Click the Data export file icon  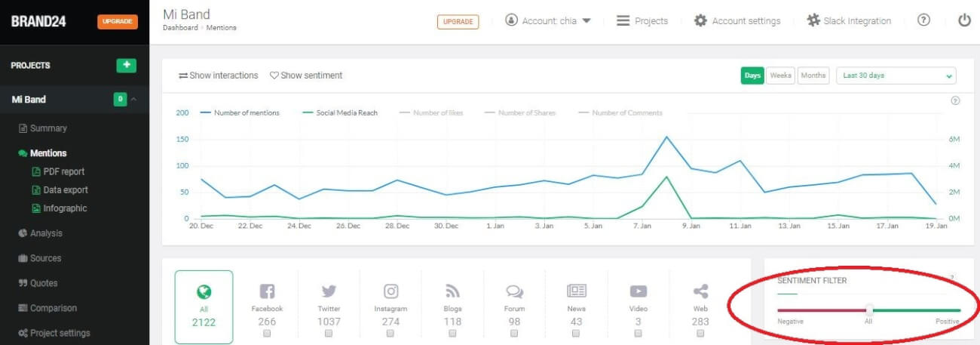click(x=35, y=190)
